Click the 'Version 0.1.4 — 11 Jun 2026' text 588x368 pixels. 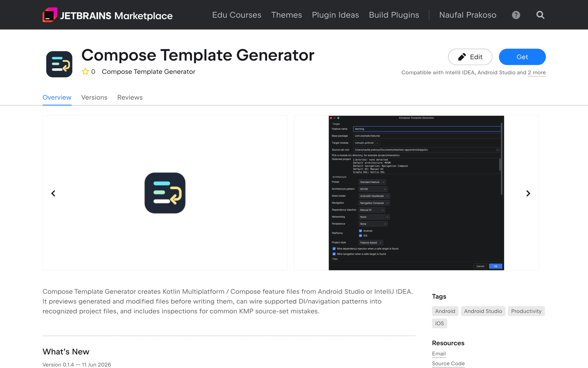(77, 365)
